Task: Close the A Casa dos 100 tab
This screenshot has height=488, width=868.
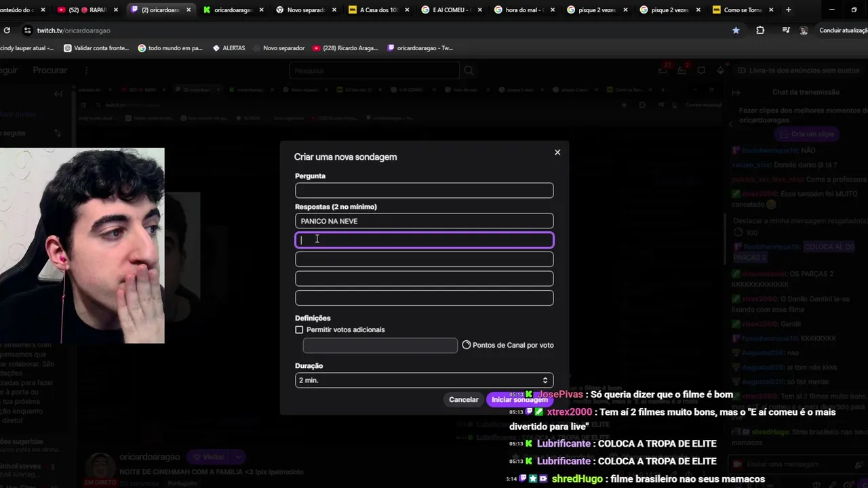Action: tap(406, 10)
